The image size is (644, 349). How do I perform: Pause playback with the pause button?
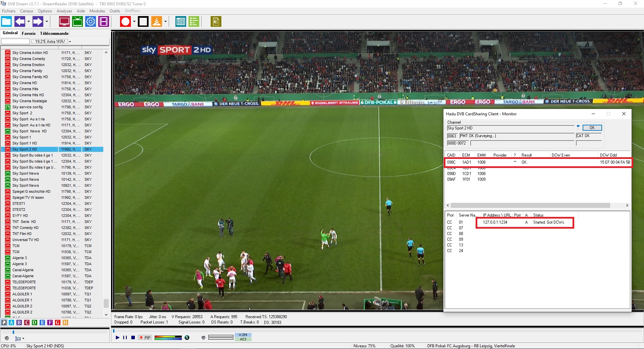[125, 338]
